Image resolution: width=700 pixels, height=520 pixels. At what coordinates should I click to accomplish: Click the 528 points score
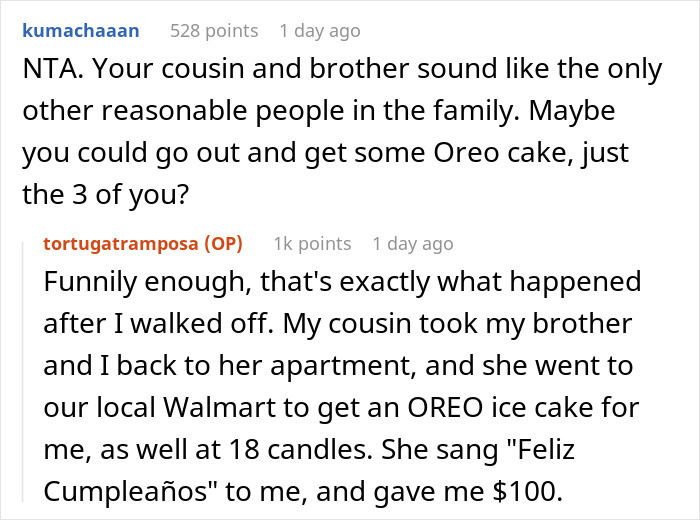(214, 31)
